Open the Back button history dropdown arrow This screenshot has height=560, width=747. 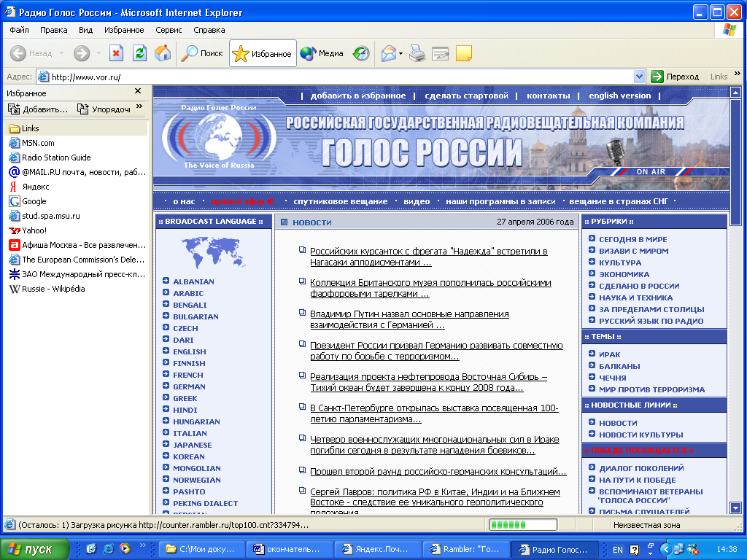(x=61, y=53)
